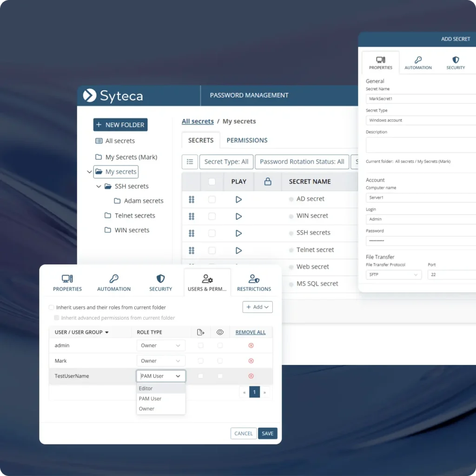The width and height of the screenshot is (476, 476).
Task: Enable Inherit users and roles from current folder
Action: [x=51, y=307]
